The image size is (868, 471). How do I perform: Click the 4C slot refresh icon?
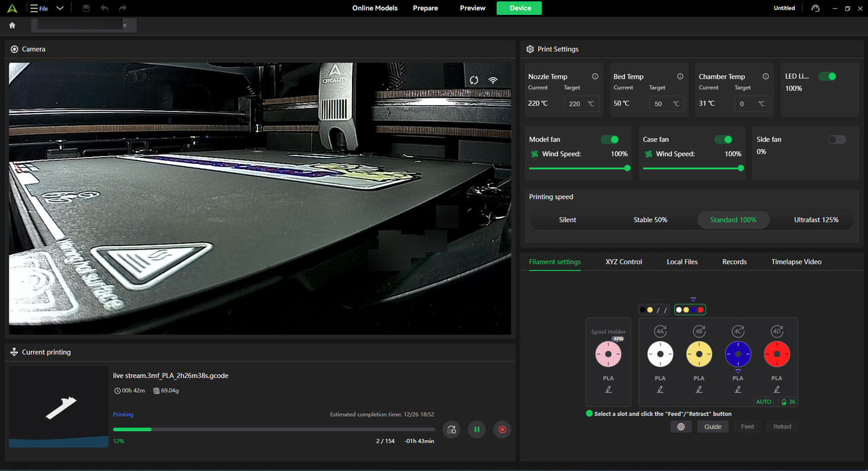click(738, 331)
